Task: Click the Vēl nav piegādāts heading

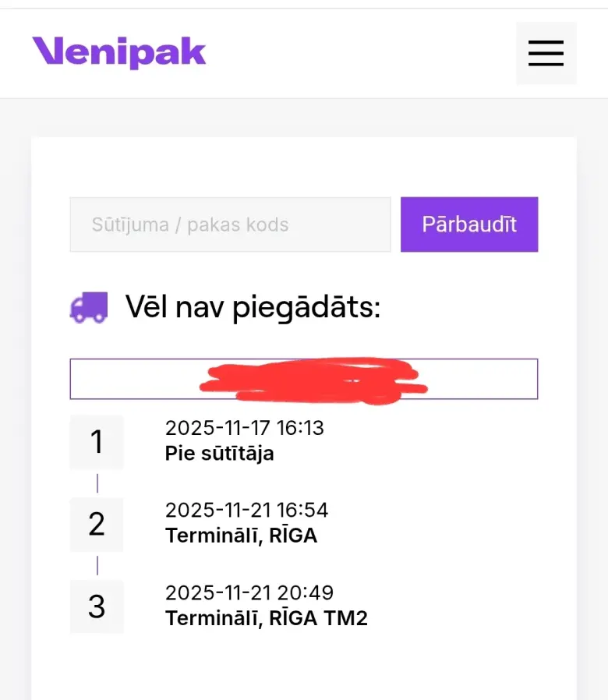Action: pos(253,308)
